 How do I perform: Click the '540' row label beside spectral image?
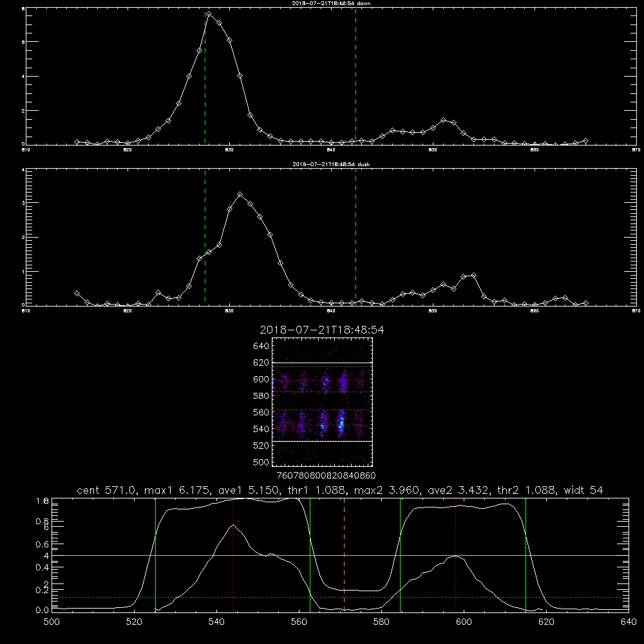261,429
